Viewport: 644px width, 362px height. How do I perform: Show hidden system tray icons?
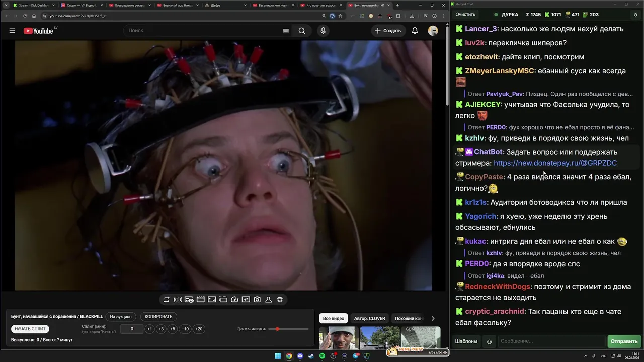[x=586, y=356]
